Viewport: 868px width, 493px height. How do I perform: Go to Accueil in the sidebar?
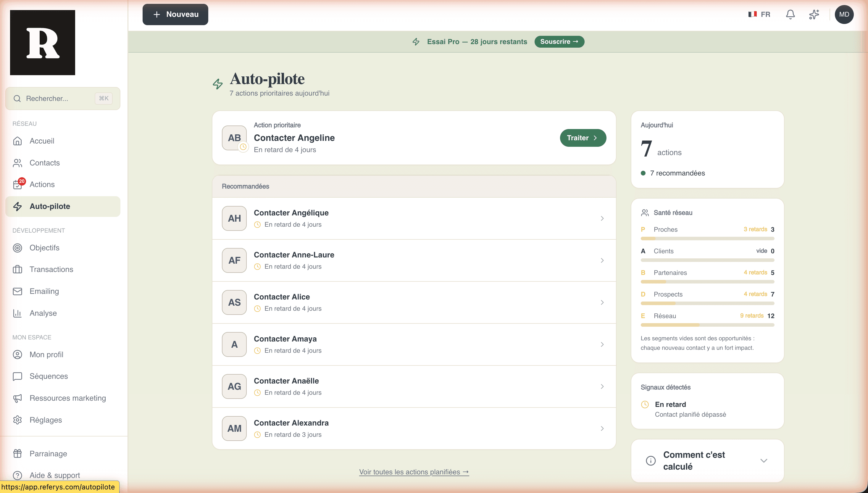(x=63, y=141)
